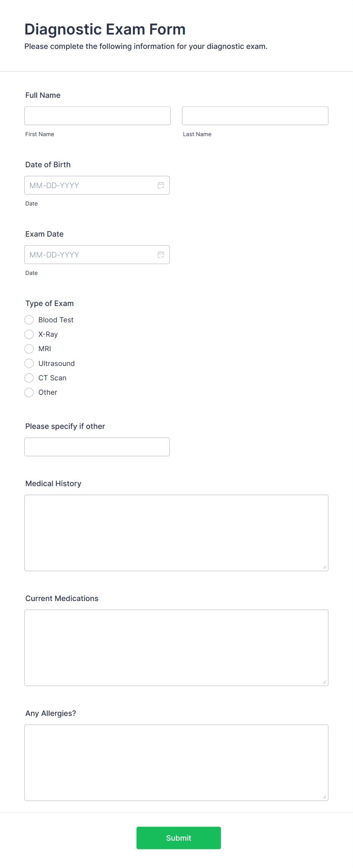This screenshot has width=353, height=868.
Task: Select the X-Ray radio option
Action: [29, 334]
